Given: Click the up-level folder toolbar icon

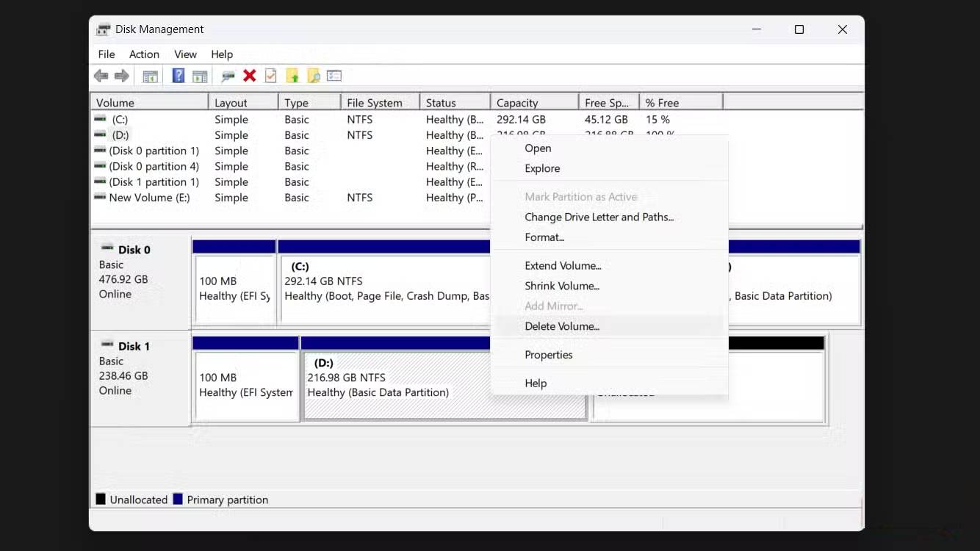Looking at the screenshot, I should [292, 76].
